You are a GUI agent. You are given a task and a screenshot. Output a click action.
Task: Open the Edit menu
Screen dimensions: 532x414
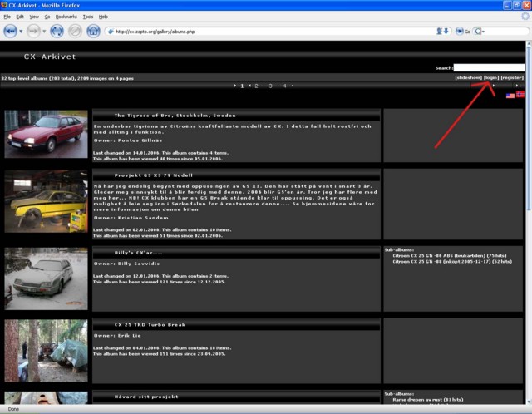[20, 17]
